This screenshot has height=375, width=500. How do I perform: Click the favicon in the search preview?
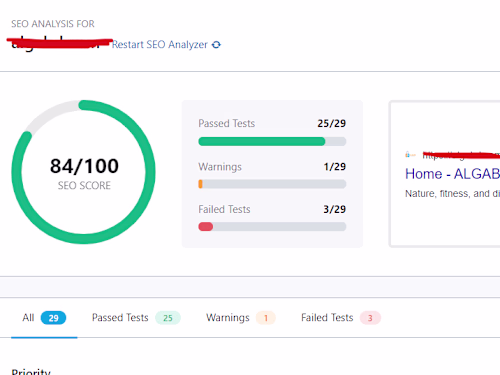click(x=410, y=155)
